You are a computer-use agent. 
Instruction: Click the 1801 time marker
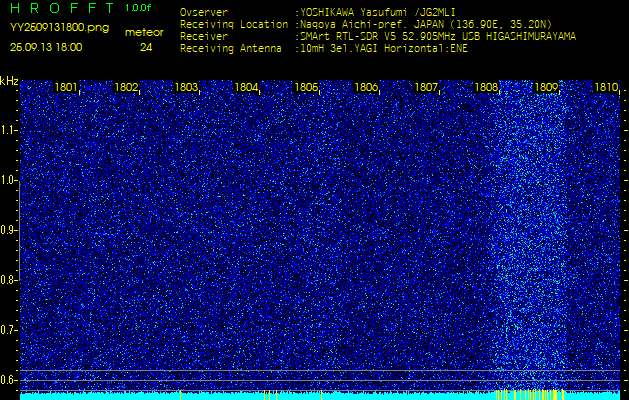click(x=66, y=88)
